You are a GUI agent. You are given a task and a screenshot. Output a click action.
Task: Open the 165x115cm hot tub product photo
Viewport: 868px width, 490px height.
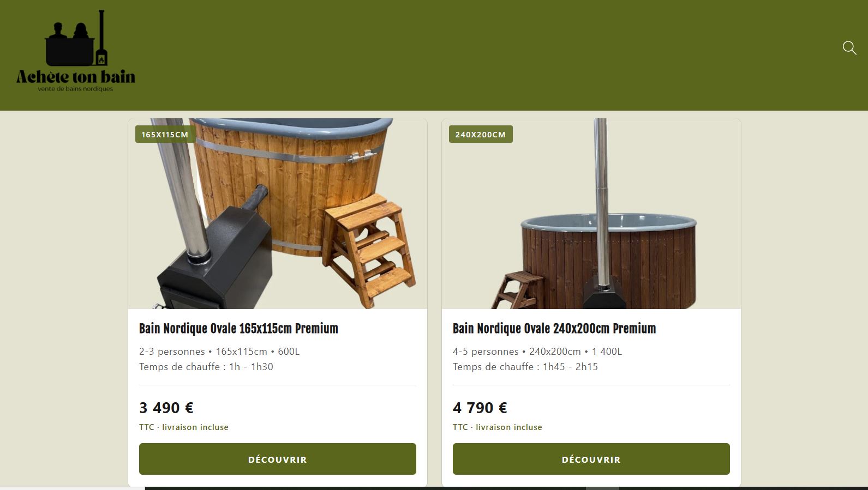[278, 214]
